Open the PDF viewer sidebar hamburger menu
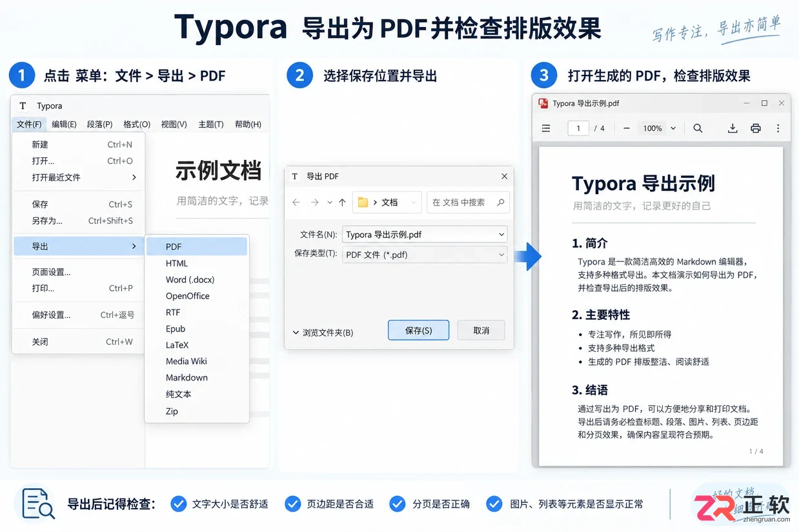Image resolution: width=799 pixels, height=532 pixels. click(x=546, y=128)
